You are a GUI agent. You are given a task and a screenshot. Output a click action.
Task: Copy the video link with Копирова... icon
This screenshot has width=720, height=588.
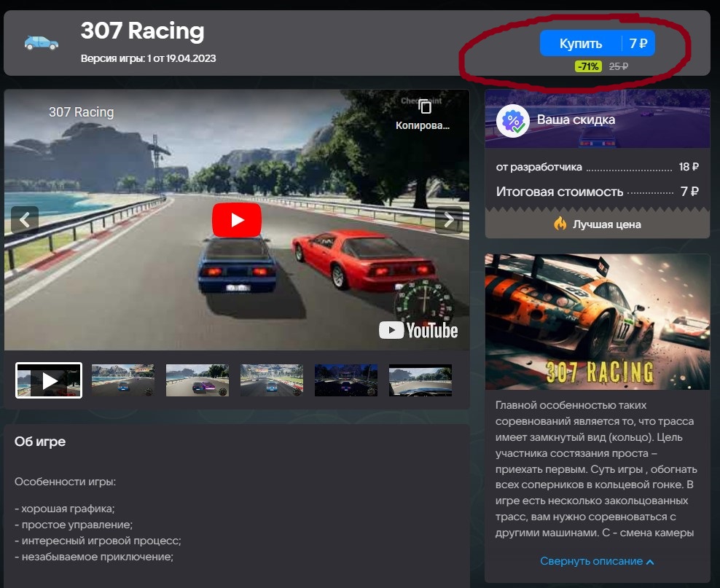(x=423, y=114)
